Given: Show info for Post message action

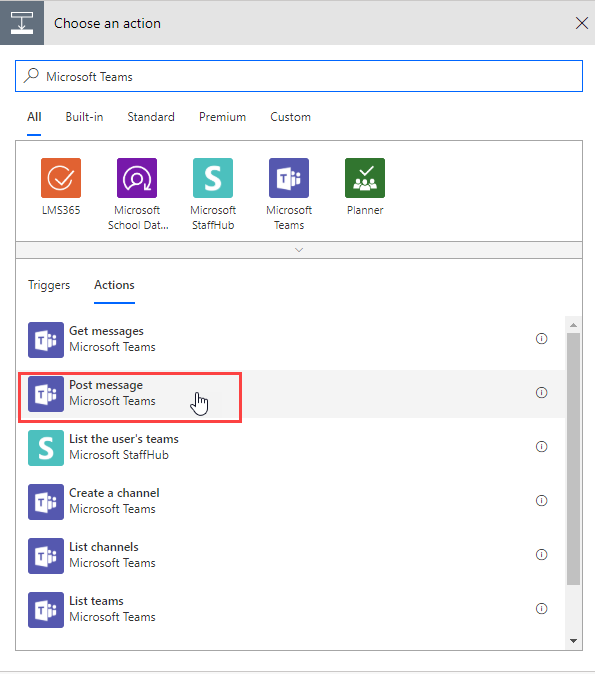Looking at the screenshot, I should coord(541,392).
